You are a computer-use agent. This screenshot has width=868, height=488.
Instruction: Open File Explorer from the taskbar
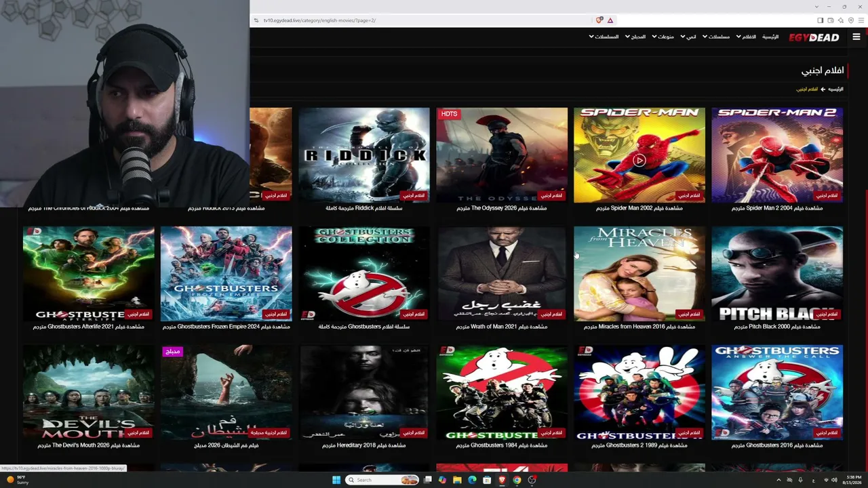[457, 480]
